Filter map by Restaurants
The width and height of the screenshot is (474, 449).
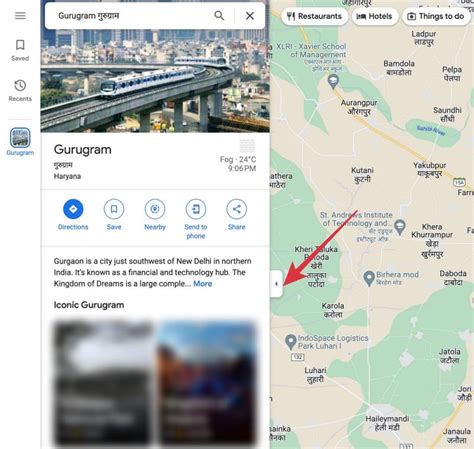[x=315, y=16]
